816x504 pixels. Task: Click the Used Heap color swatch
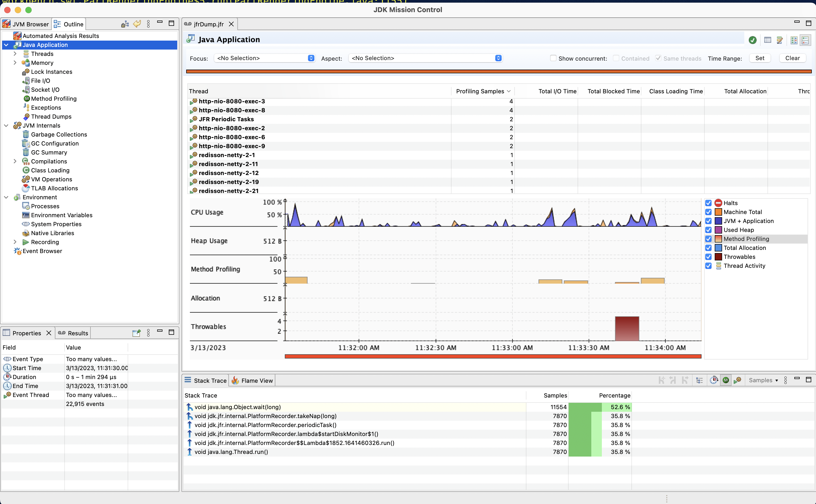point(718,230)
